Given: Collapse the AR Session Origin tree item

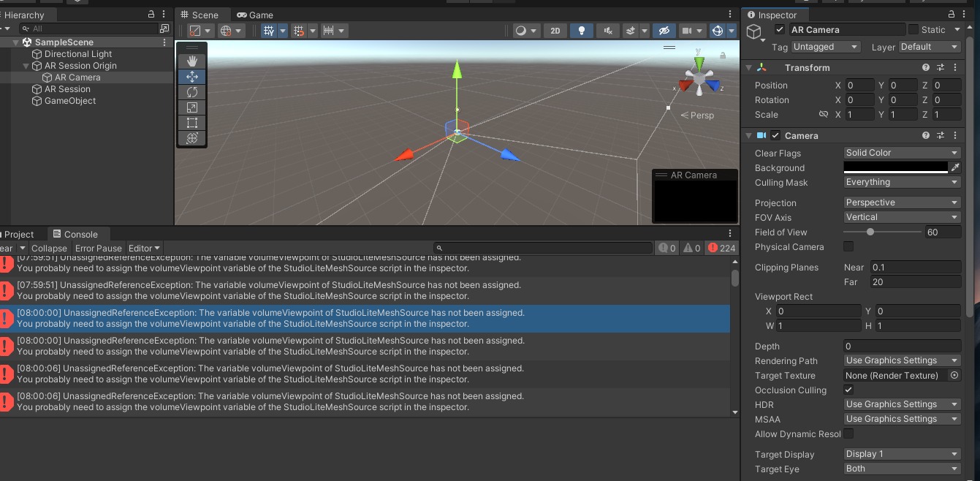Looking at the screenshot, I should [27, 66].
